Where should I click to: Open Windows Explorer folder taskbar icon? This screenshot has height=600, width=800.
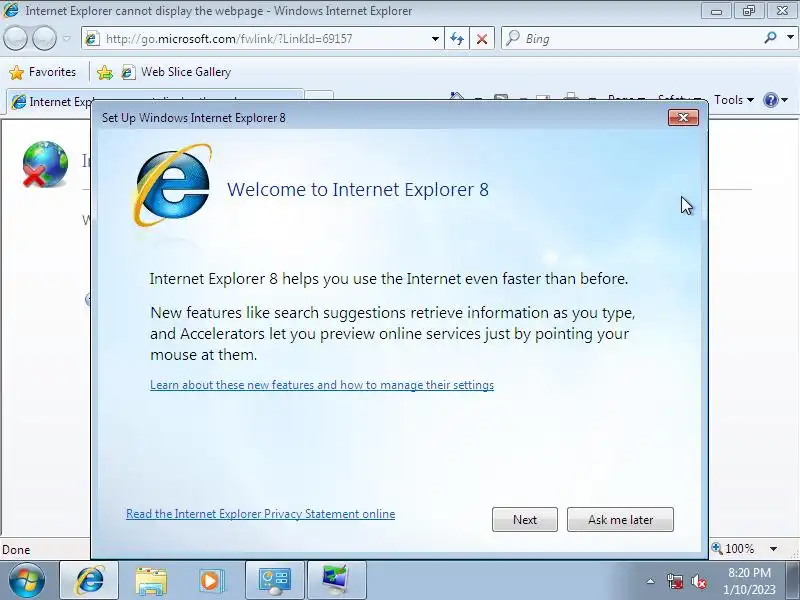(151, 581)
